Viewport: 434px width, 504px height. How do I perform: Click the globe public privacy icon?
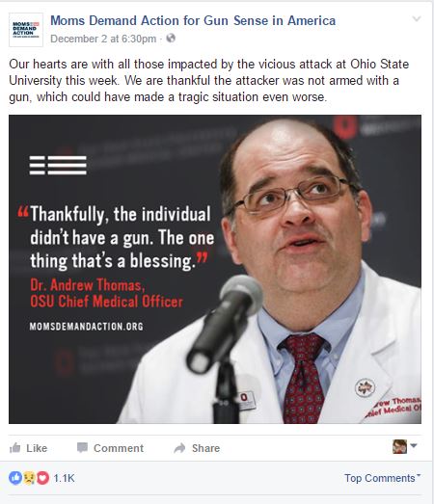tap(171, 39)
